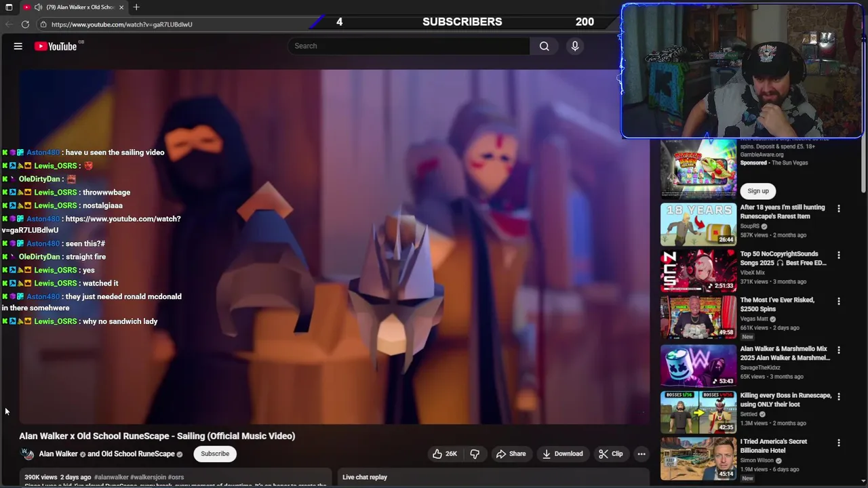Open the SoupRS channel name
868x488 pixels.
click(x=750, y=226)
